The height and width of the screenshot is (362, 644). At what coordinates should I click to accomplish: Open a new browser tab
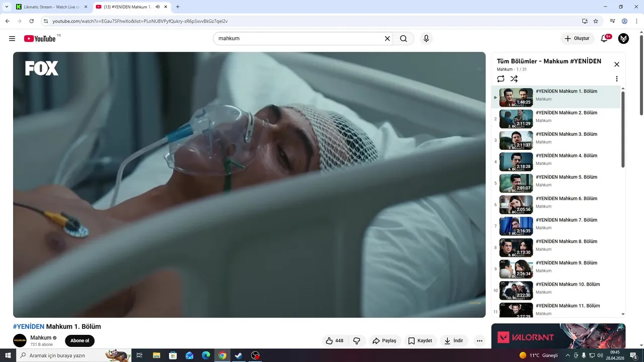tap(178, 7)
